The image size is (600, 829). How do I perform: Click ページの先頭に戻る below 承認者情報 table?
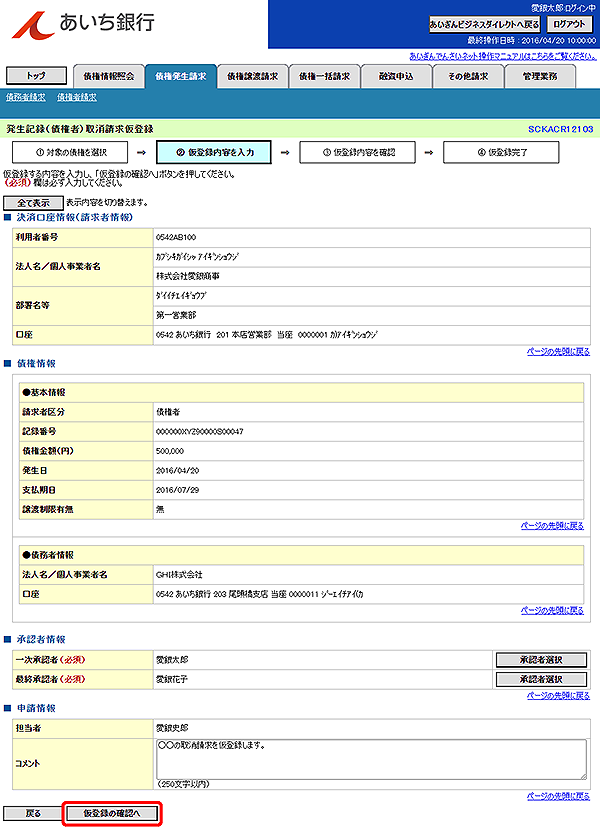pyautogui.click(x=558, y=696)
